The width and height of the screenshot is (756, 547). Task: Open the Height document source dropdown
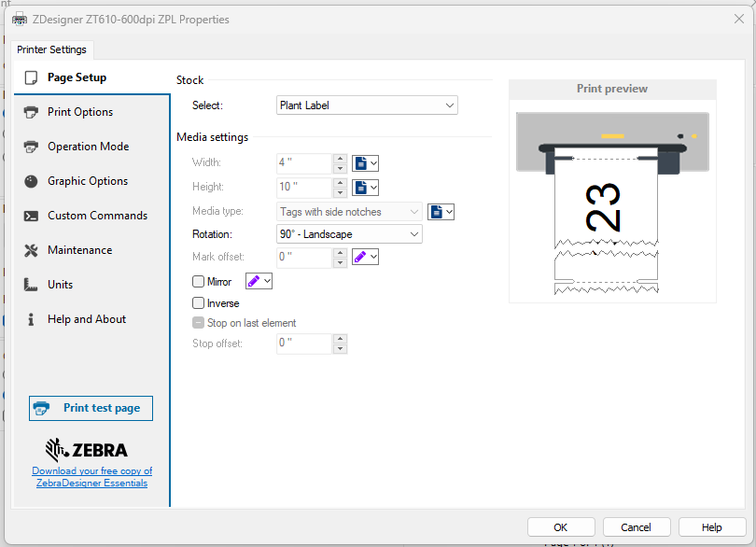365,188
